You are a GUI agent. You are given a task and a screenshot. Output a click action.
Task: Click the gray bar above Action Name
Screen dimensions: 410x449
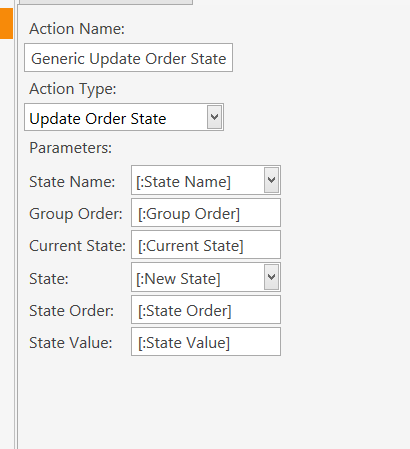(x=106, y=2)
